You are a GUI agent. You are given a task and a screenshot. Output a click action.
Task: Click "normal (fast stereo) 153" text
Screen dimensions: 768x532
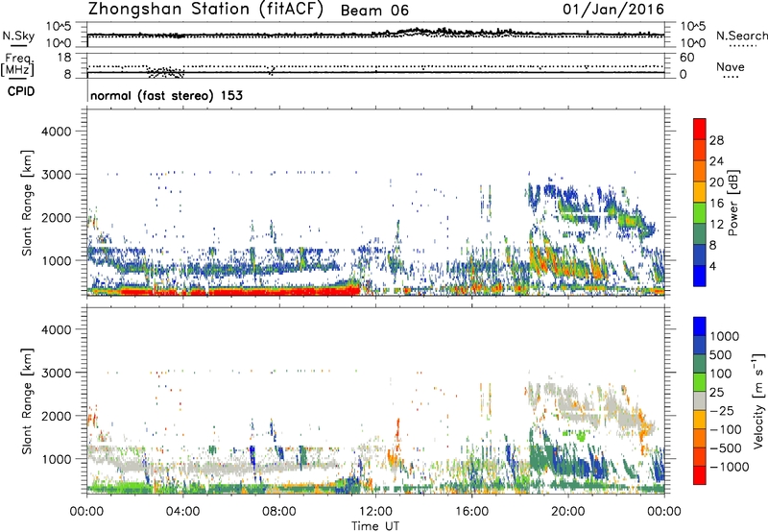click(x=166, y=95)
